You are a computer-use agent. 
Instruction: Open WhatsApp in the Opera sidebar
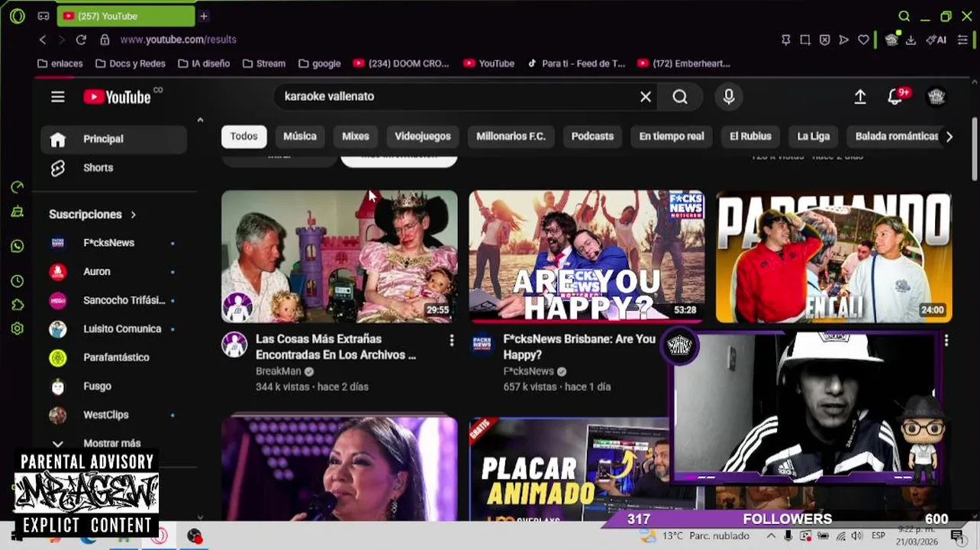tap(18, 246)
